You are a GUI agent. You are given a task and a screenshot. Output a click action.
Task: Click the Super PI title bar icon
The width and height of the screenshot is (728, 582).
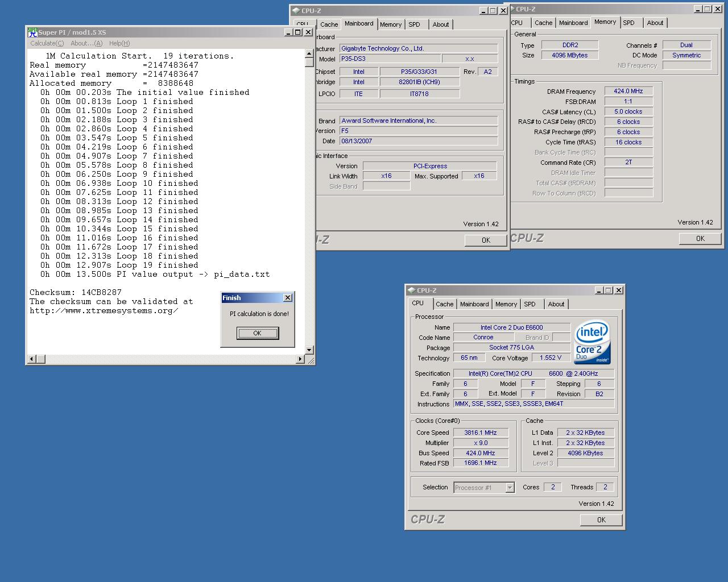(x=33, y=32)
